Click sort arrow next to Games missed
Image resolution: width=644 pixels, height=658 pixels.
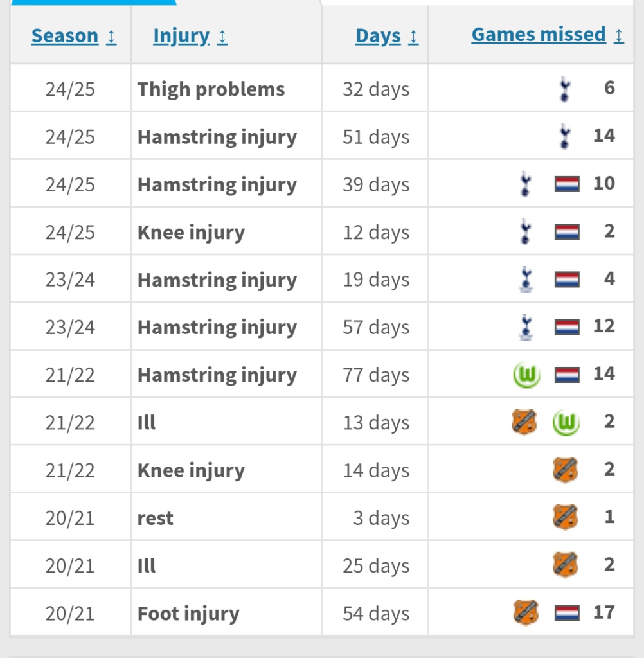618,35
